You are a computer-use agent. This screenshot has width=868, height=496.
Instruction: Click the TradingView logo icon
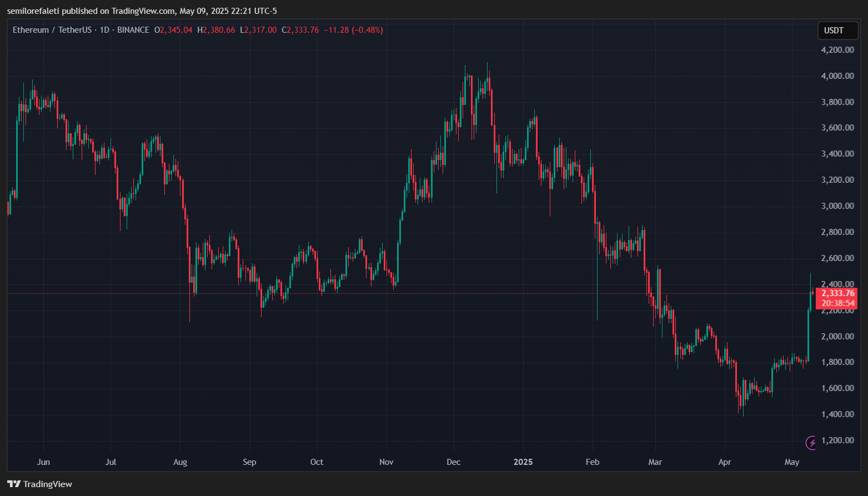coord(14,484)
